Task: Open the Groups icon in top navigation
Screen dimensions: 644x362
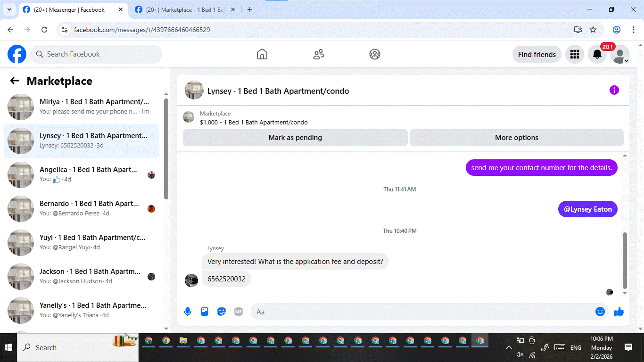Action: pos(375,54)
